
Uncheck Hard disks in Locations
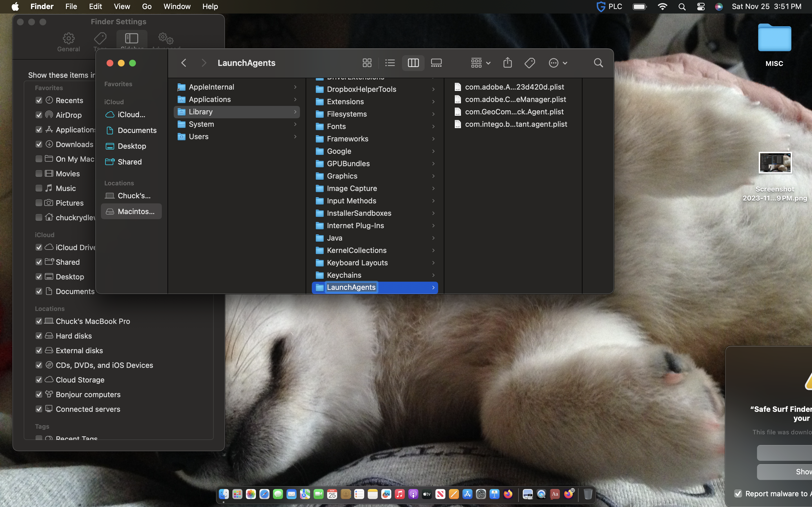(x=39, y=336)
